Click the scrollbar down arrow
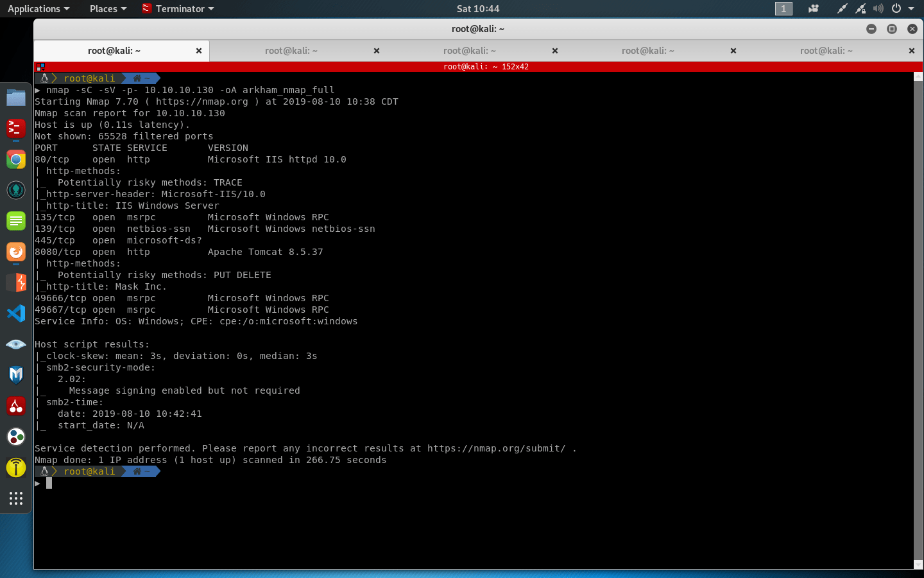Viewport: 924px width, 578px height. (918, 565)
